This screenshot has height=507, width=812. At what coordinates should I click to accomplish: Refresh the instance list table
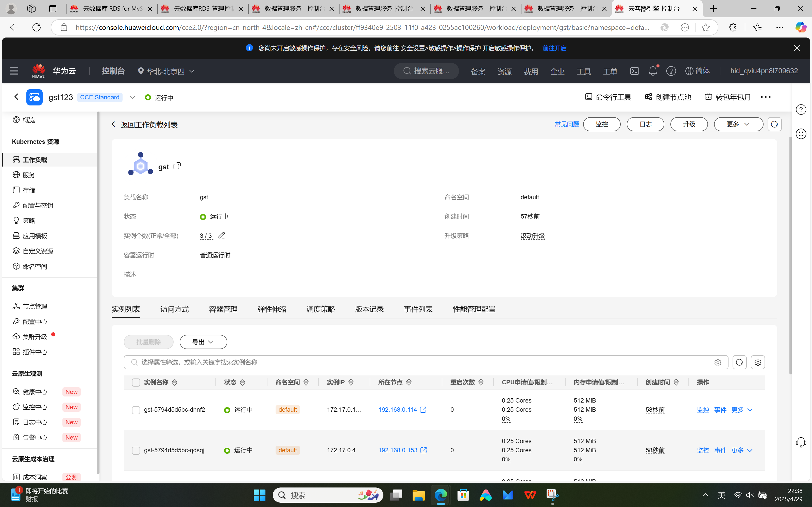coord(739,362)
